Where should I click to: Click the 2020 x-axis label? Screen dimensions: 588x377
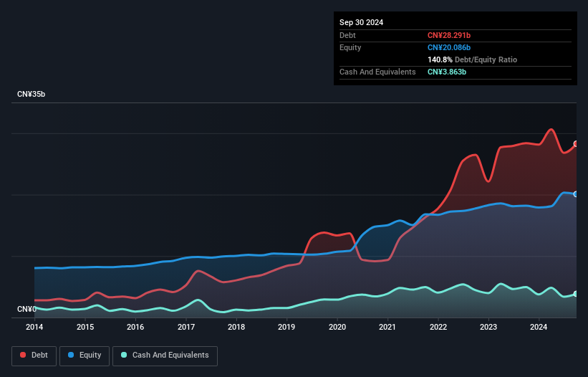pyautogui.click(x=337, y=327)
